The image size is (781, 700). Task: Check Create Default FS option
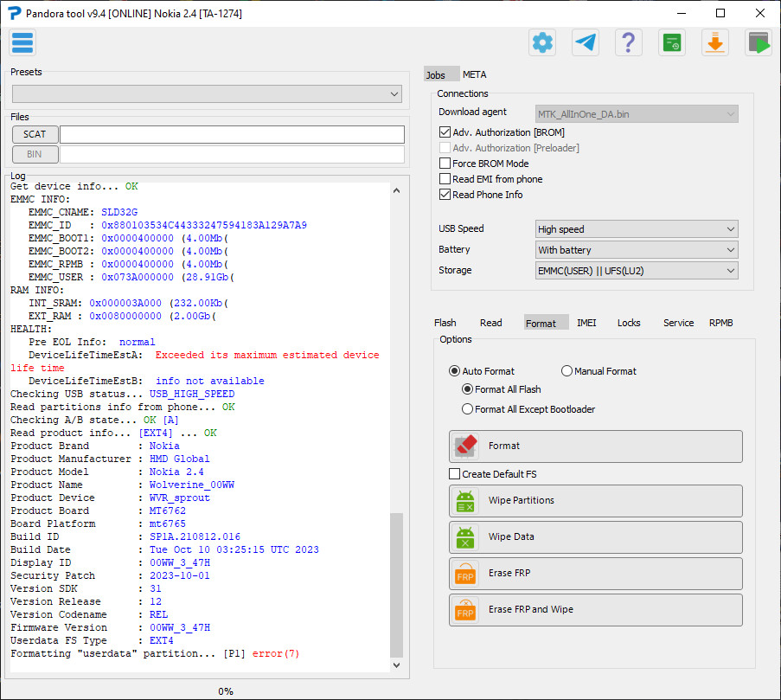454,474
